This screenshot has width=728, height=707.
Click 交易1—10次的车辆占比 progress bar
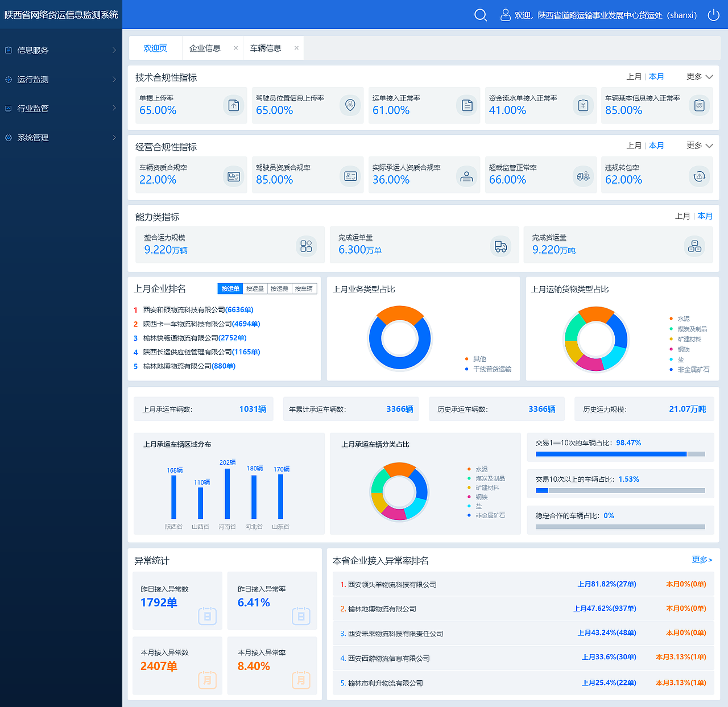[x=621, y=454]
